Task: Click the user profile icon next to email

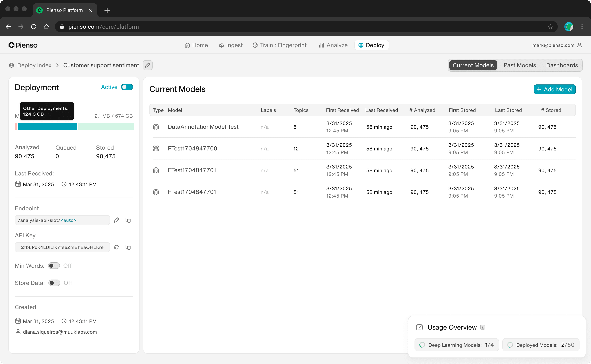Action: [580, 45]
